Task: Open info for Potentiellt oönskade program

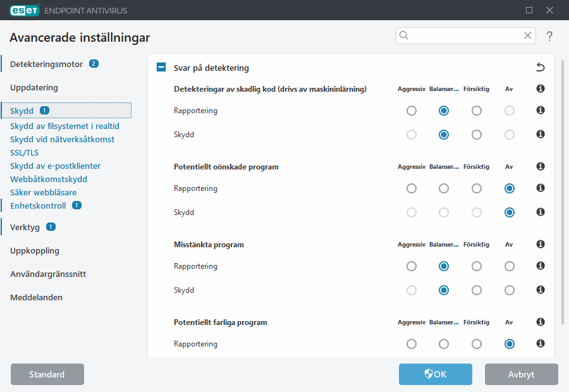Action: 540,166
